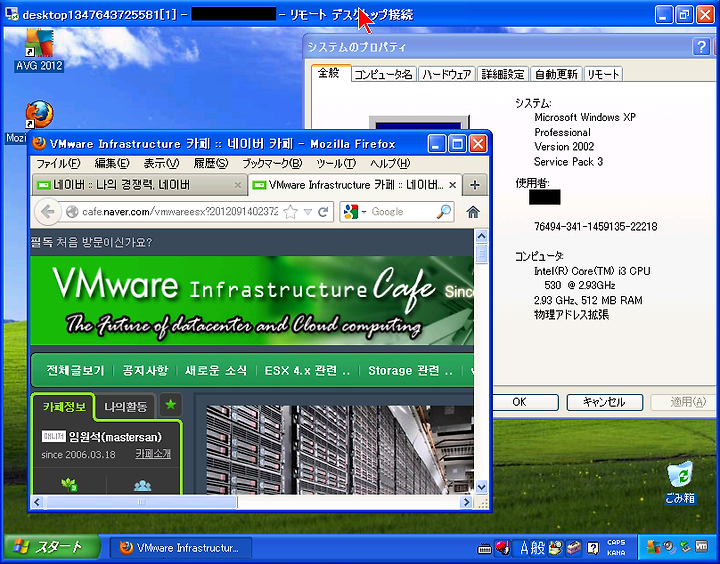Select the リモート tab
The height and width of the screenshot is (564, 720).
[x=603, y=74]
